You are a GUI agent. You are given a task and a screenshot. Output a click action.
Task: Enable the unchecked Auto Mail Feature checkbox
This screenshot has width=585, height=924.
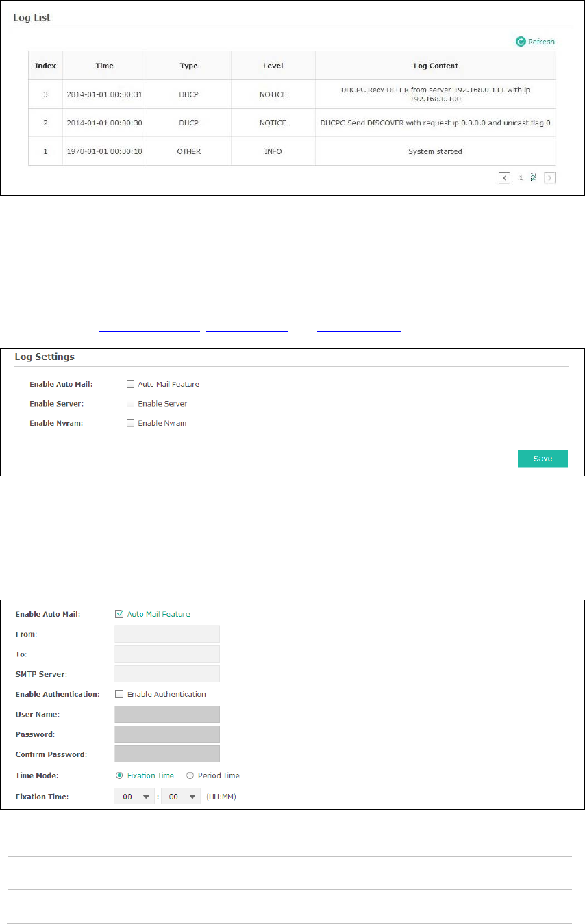click(131, 384)
